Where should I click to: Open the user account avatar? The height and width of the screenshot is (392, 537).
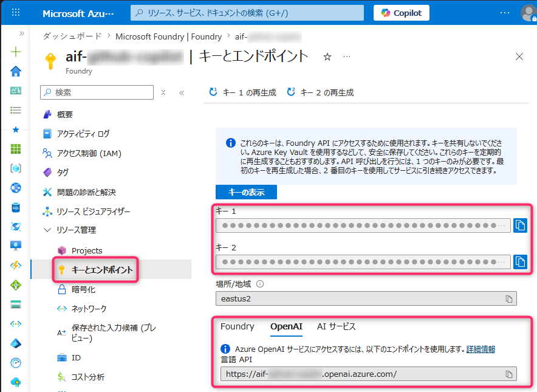coord(528,13)
